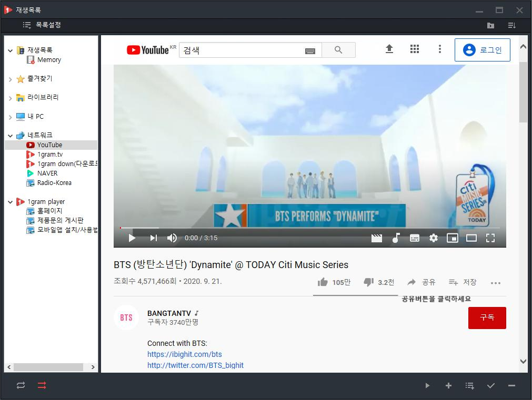Collapse the 네트워크 network node
The height and width of the screenshot is (400, 532).
(x=10, y=136)
